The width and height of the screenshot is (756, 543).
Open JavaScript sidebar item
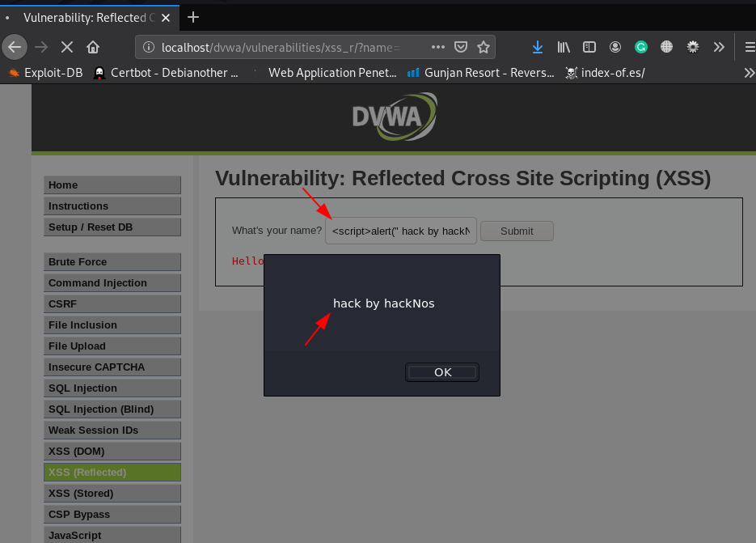click(112, 535)
